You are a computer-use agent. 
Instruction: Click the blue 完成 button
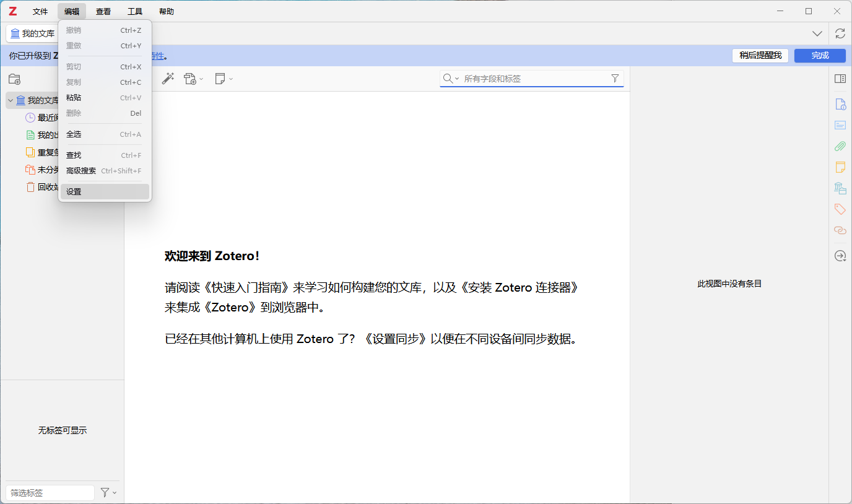coord(820,56)
